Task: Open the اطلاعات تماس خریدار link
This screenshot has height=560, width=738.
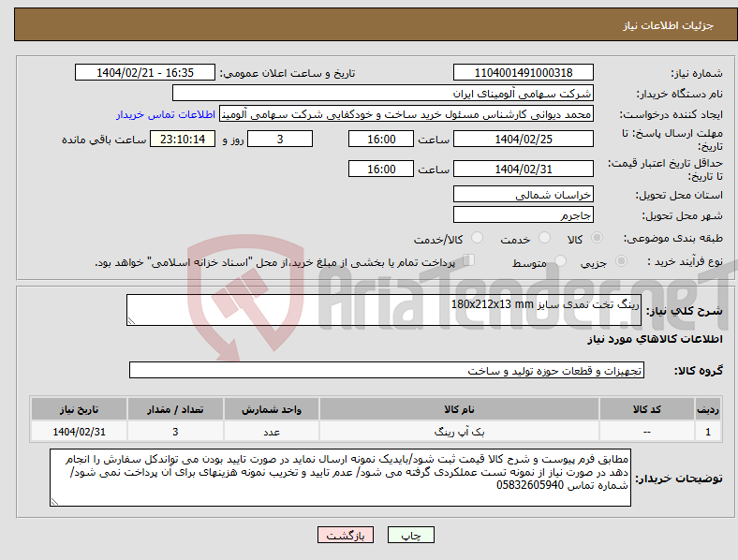Action: (166, 114)
